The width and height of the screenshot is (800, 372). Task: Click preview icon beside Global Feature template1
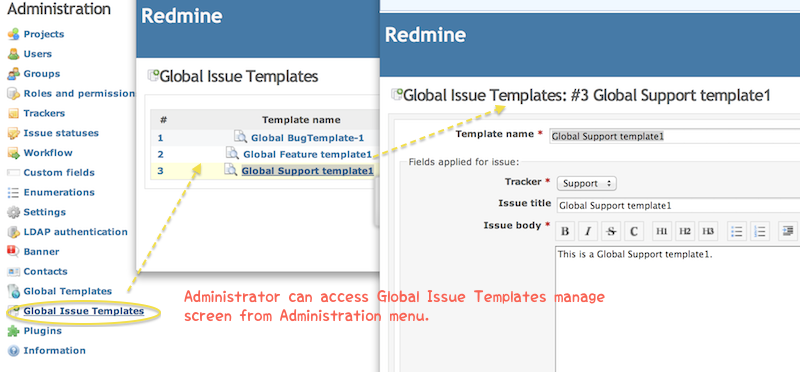(232, 153)
